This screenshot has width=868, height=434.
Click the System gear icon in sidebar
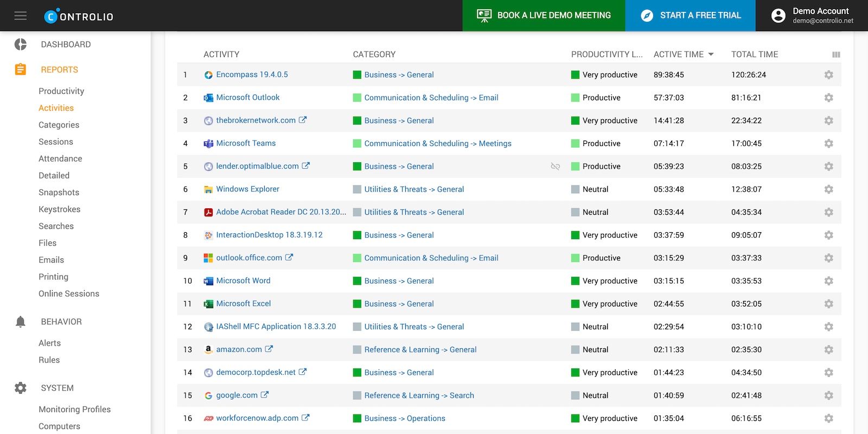21,388
